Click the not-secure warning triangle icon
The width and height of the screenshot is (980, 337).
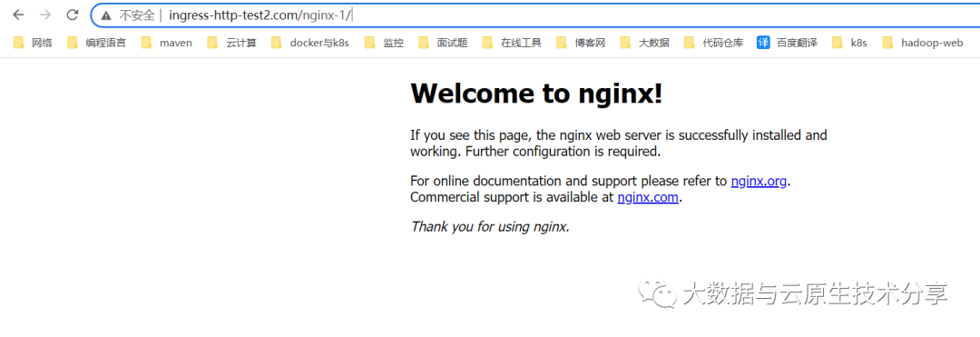tap(106, 15)
